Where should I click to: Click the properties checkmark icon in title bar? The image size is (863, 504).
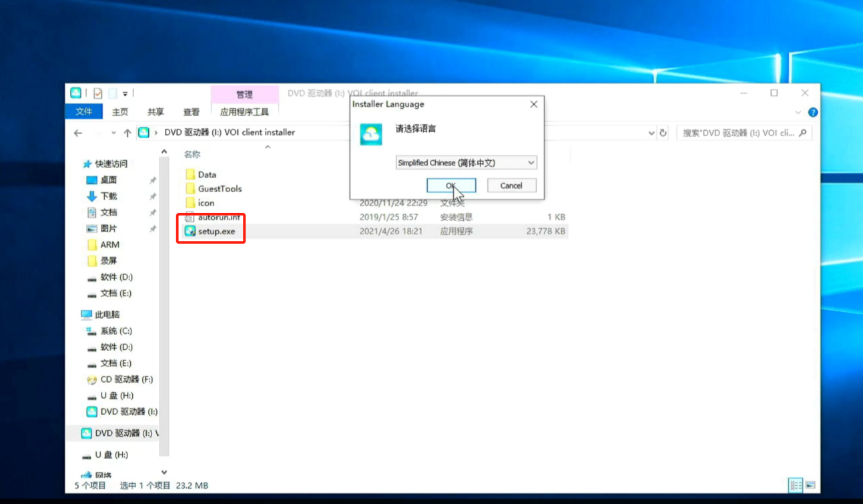(x=97, y=93)
